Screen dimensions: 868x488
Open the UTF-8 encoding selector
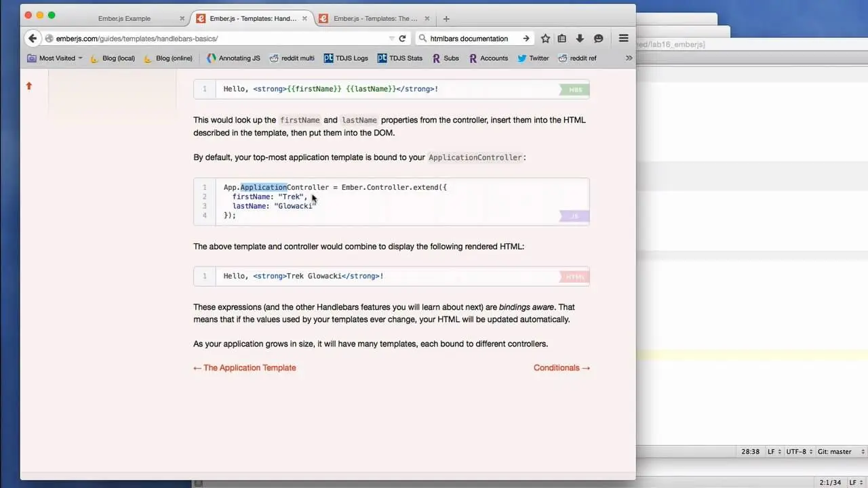[x=800, y=451]
